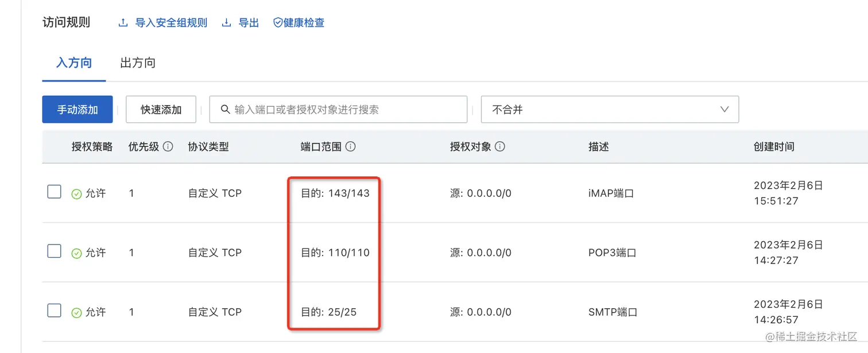Click the info icon beside 端口范围
Viewport: 868px width, 353px height.
[x=350, y=146]
